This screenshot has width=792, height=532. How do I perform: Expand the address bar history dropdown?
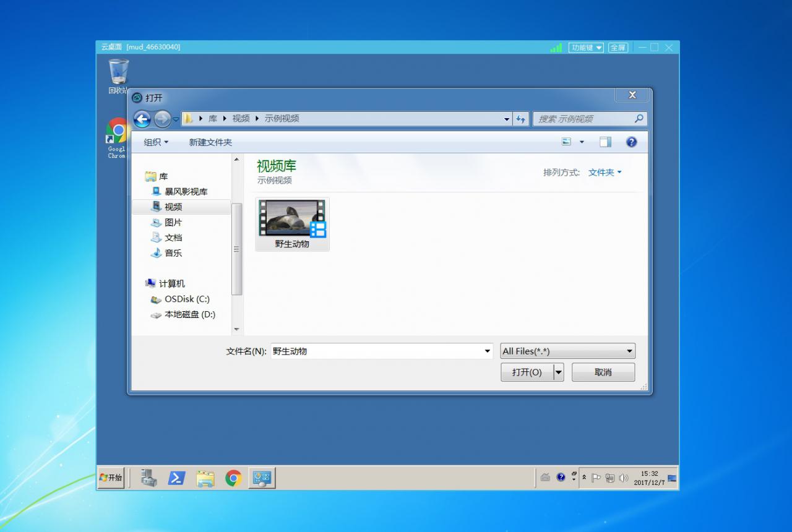[x=507, y=119]
